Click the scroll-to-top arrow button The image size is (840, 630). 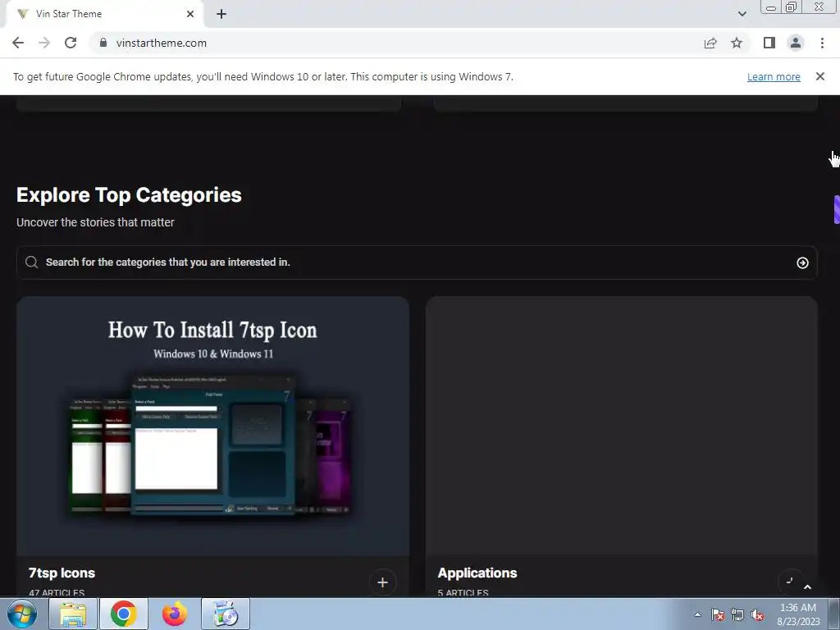[807, 587]
